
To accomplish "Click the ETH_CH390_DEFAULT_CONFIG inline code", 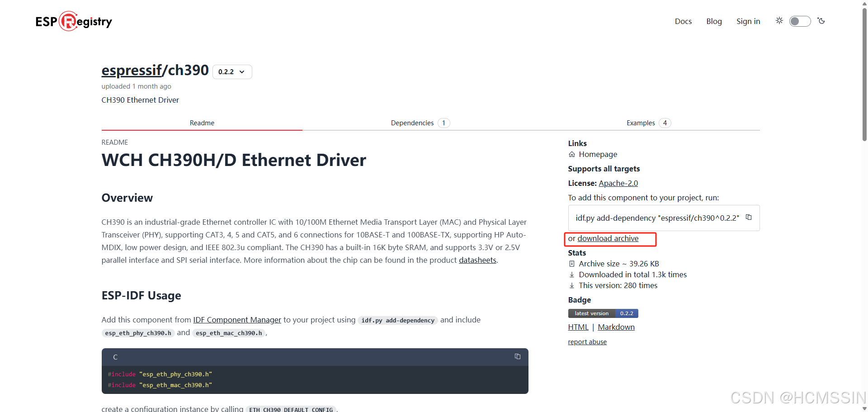I will [291, 409].
